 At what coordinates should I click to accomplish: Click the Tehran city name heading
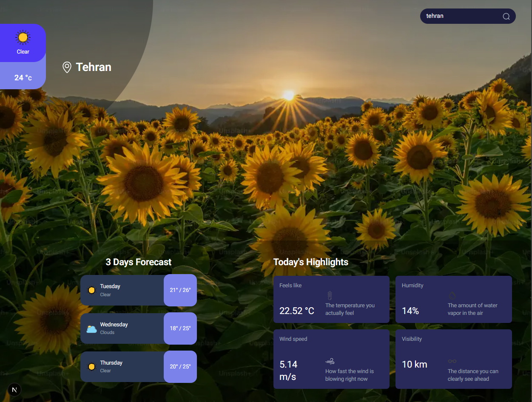tap(94, 67)
